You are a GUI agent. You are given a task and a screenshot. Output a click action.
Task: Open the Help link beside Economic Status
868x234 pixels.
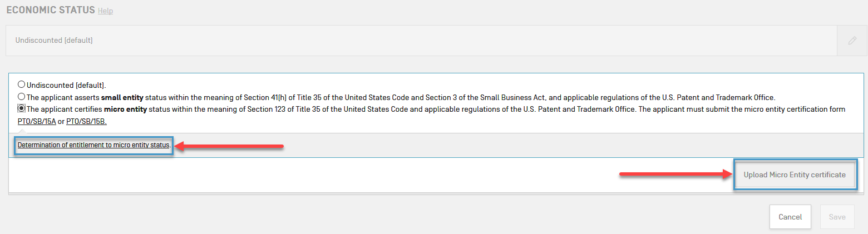click(x=105, y=11)
